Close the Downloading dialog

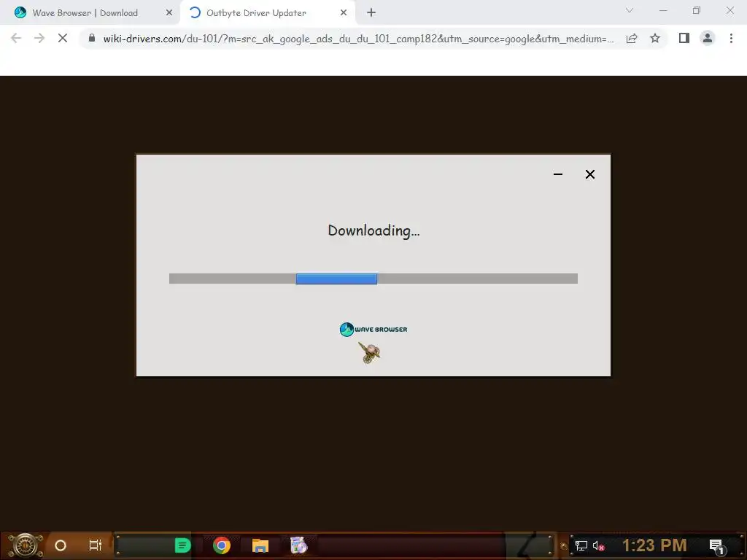pos(589,174)
